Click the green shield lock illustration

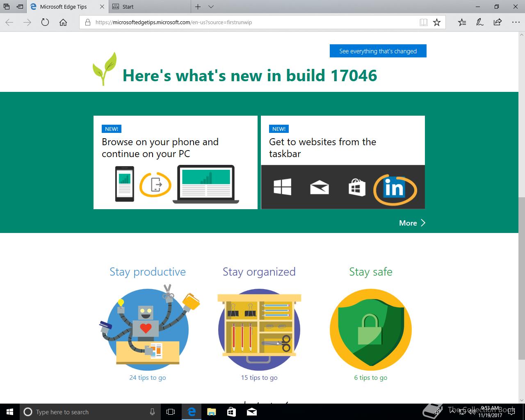tap(371, 330)
